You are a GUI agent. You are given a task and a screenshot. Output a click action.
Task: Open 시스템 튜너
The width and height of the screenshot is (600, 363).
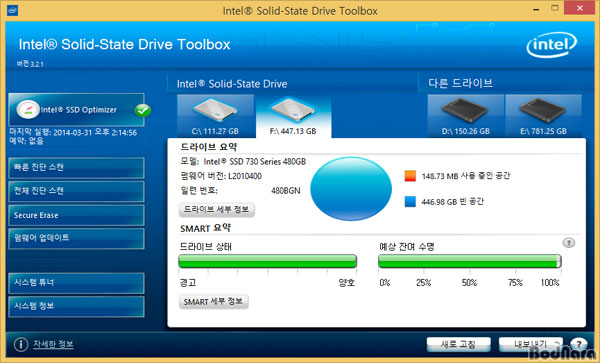(x=76, y=283)
